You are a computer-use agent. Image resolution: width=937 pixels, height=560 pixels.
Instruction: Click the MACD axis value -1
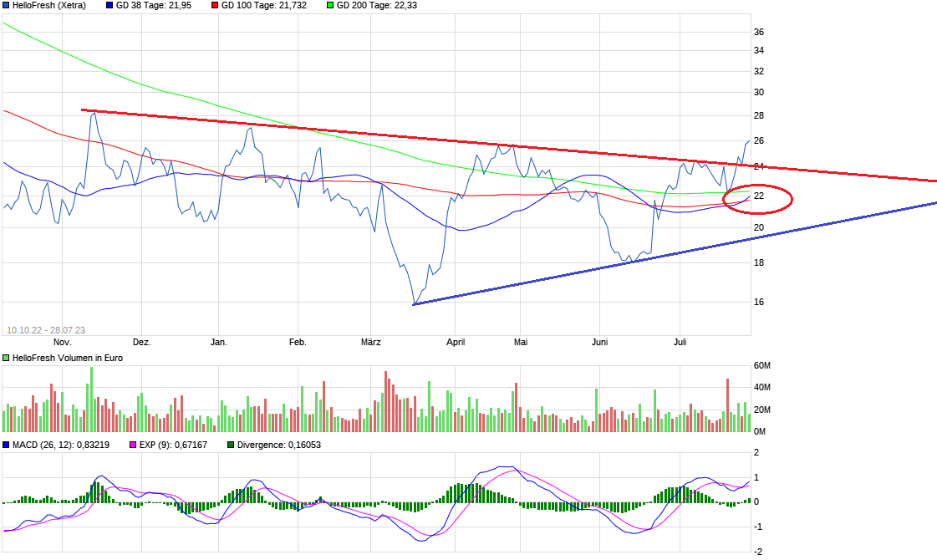756,527
